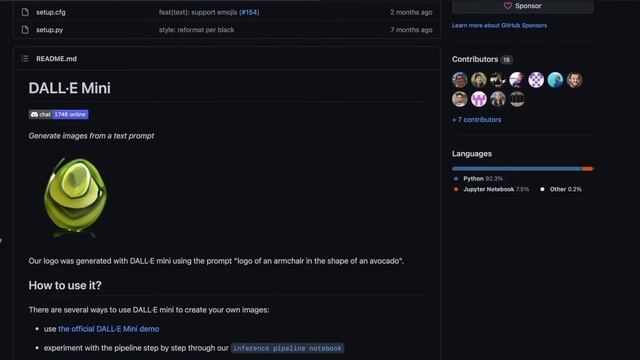This screenshot has height=360, width=640.
Task: Click the setup.py file icon
Action: 25,30
